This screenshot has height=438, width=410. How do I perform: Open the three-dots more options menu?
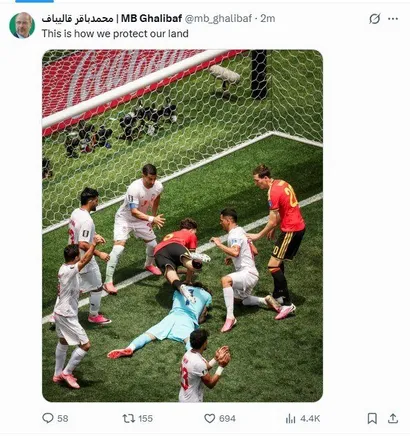click(x=393, y=19)
